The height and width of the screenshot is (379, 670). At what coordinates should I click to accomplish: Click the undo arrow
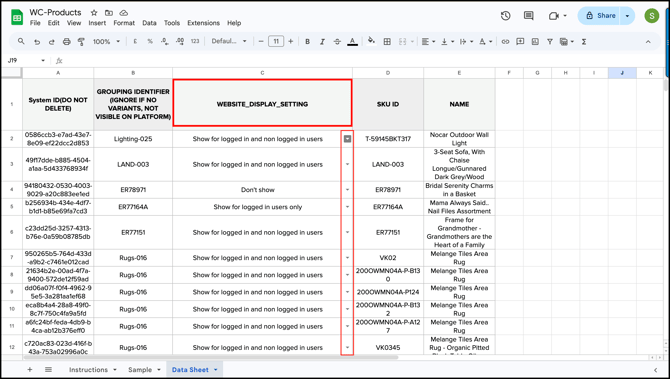37,41
